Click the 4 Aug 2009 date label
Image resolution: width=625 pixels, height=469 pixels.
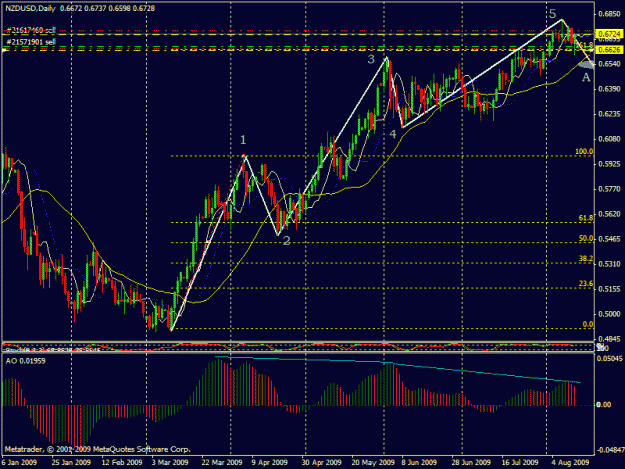click(x=570, y=463)
